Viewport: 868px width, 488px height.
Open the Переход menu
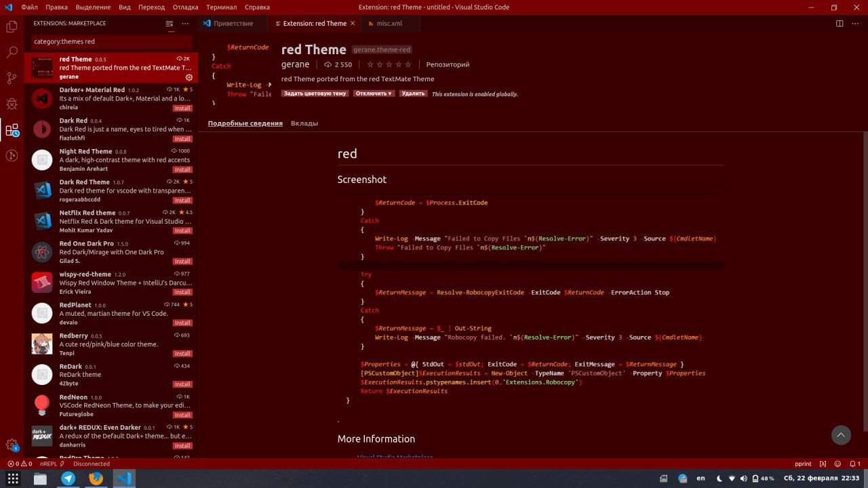[x=151, y=7]
